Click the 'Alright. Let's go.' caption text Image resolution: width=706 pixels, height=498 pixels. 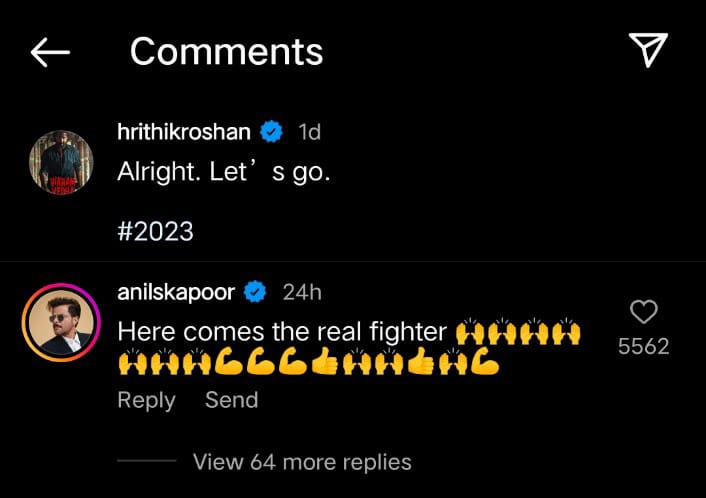pos(224,173)
